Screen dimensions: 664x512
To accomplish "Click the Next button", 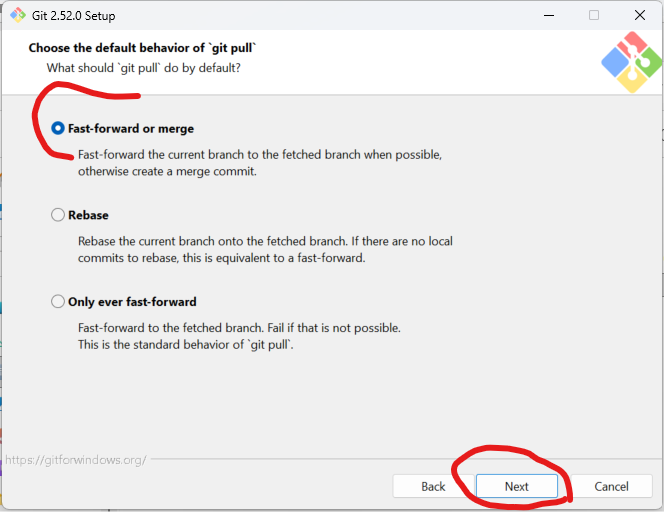I will click(x=517, y=486).
